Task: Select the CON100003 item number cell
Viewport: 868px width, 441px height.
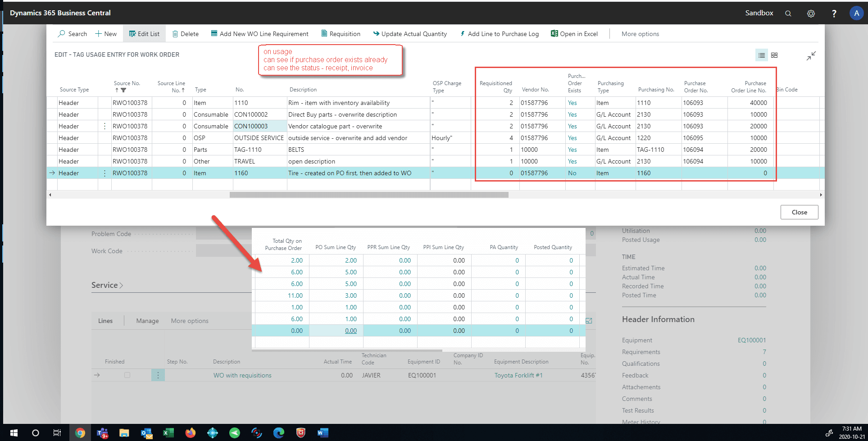Action: (x=259, y=126)
